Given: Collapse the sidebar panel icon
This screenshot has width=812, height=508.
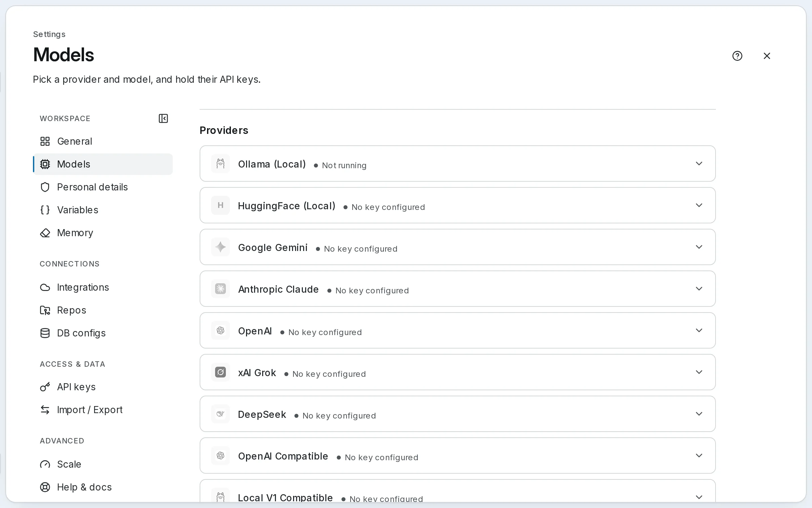Looking at the screenshot, I should pos(163,118).
